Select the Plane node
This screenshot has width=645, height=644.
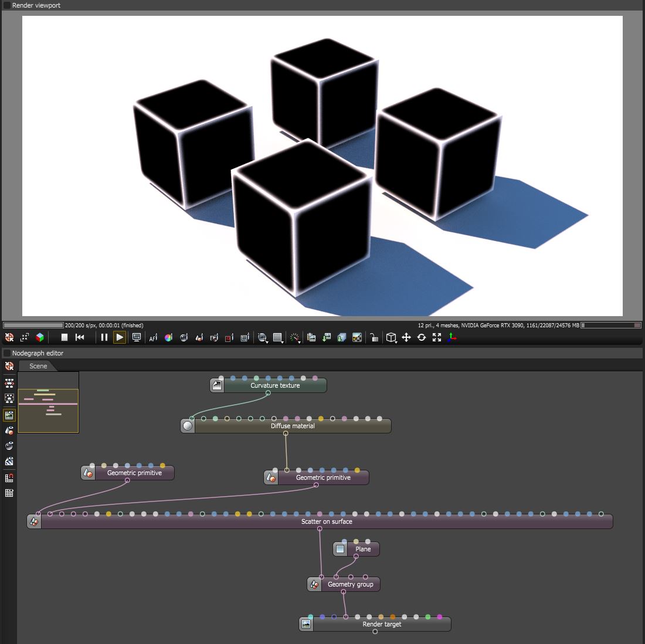pos(357,549)
